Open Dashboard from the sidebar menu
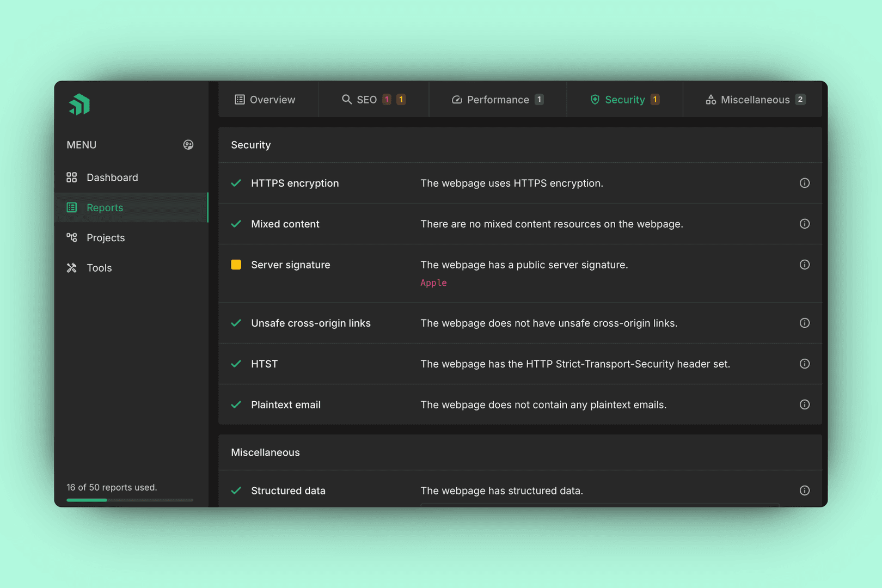This screenshot has width=882, height=588. coord(112,177)
